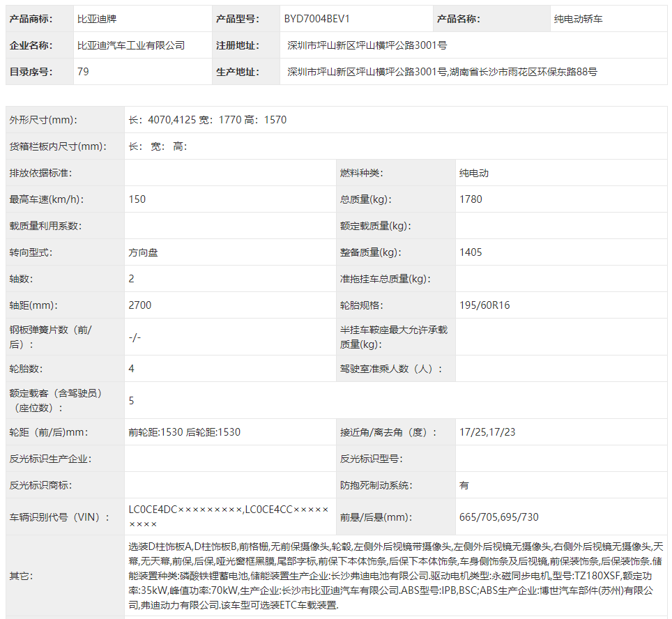Click the label 反光标识型号:
This screenshot has width=672, height=619.
tap(372, 459)
